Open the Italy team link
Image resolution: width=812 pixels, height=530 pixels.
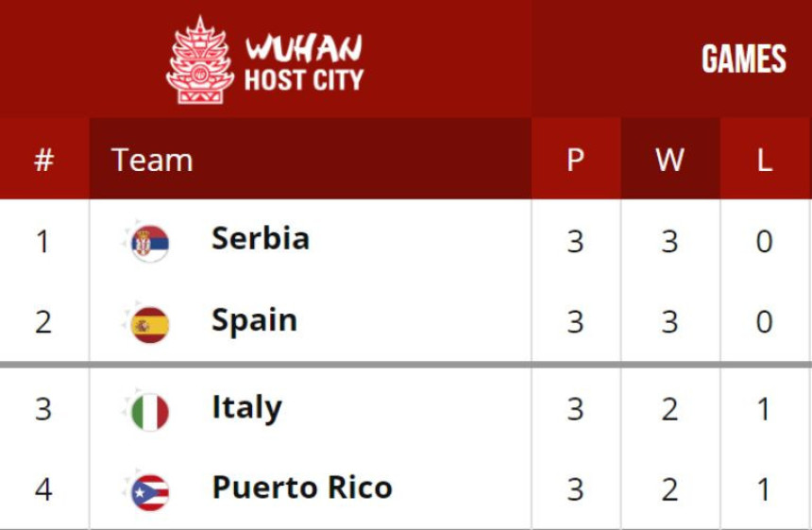[247, 408]
